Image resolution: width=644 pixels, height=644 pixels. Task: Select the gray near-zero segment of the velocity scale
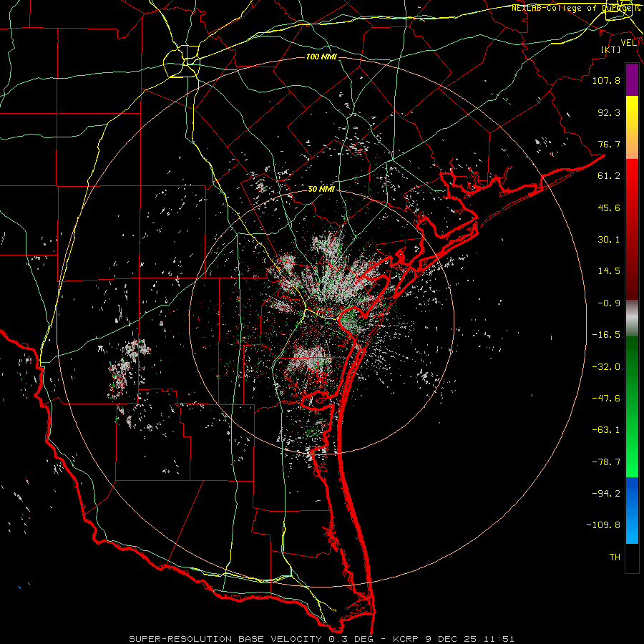[x=632, y=318]
